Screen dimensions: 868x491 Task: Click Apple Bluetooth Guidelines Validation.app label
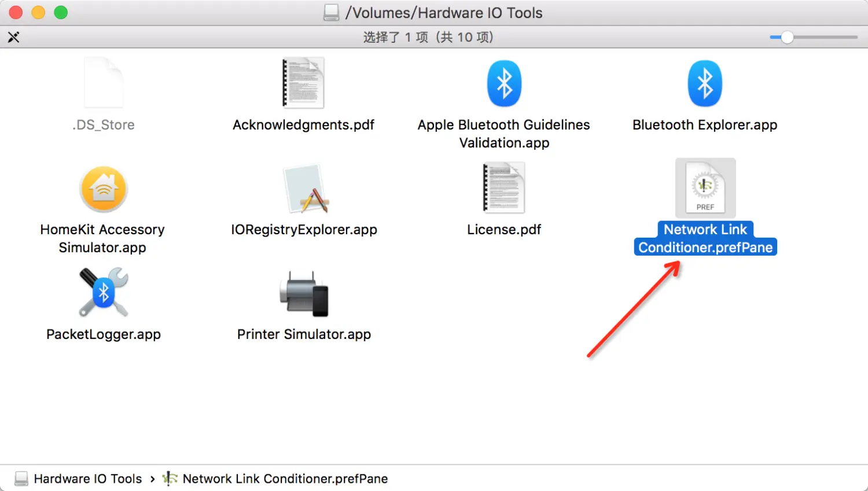coord(504,134)
